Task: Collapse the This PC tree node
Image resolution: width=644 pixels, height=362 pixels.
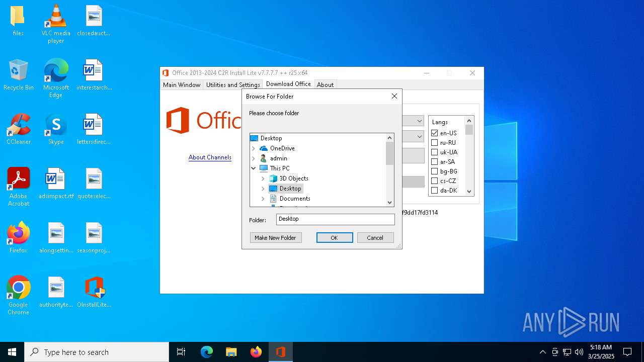Action: tap(254, 168)
